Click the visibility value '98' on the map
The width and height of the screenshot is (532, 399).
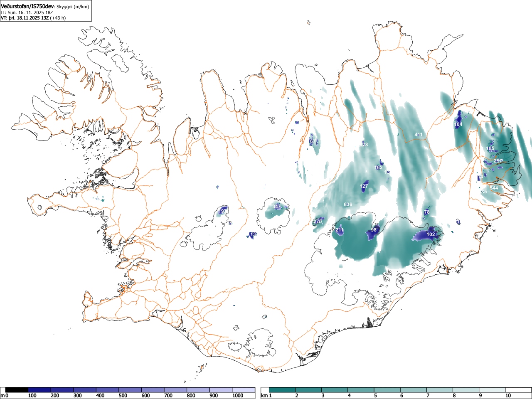[x=374, y=230]
